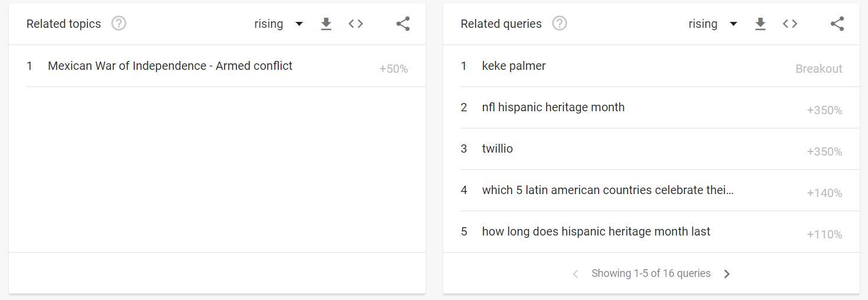
Task: Open how long does hispanic heritage month last
Action: pos(596,231)
